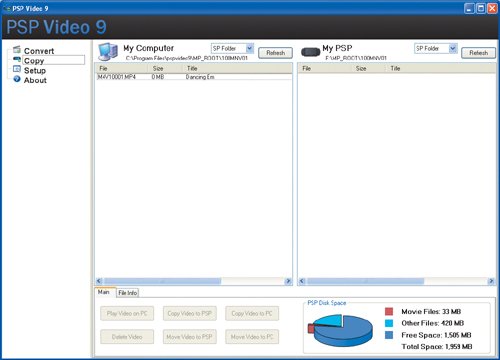Click Play Video on PC button

pyautogui.click(x=127, y=313)
